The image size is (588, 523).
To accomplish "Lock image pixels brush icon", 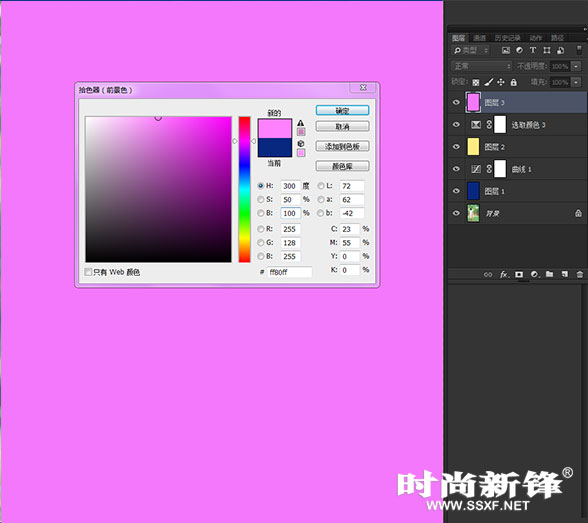I will click(x=488, y=82).
